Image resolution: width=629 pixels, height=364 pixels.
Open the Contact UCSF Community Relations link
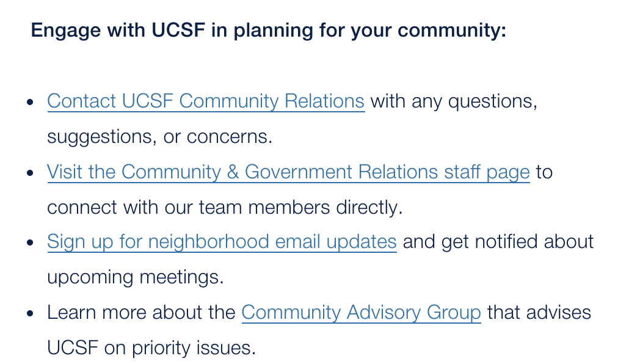pos(206,101)
